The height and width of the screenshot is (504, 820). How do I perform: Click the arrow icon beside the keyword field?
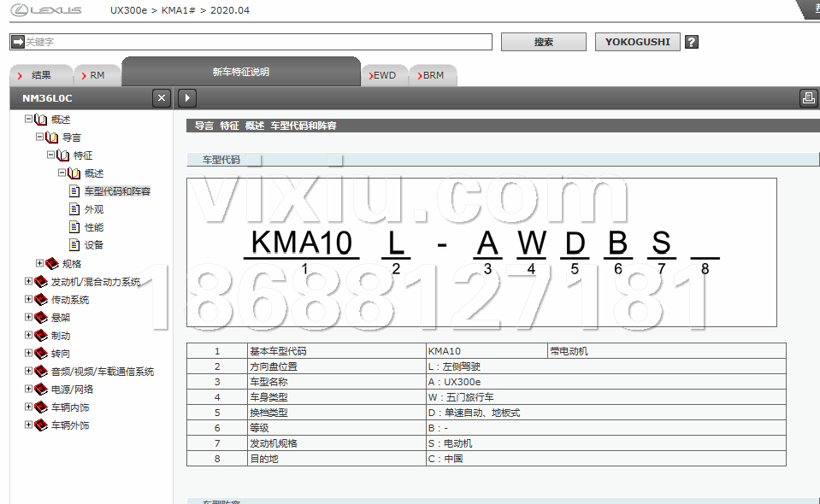(x=17, y=42)
